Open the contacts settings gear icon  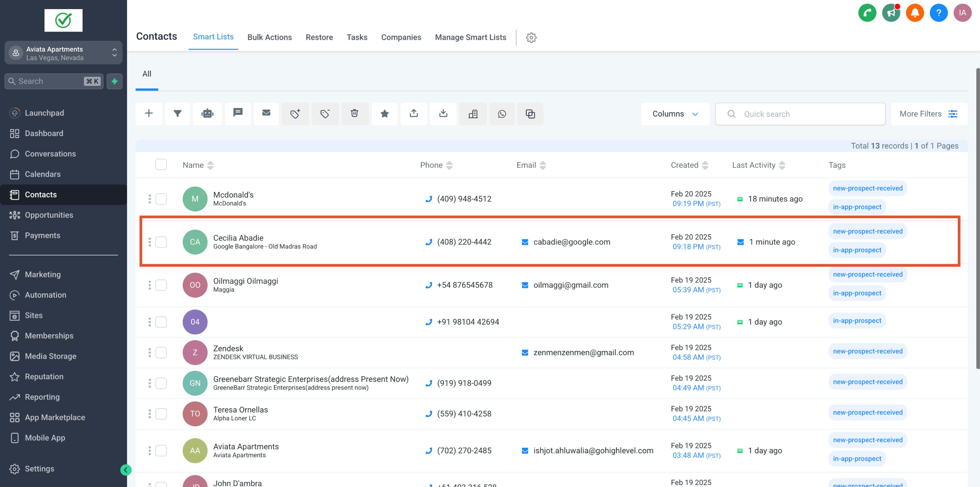[x=531, y=37]
